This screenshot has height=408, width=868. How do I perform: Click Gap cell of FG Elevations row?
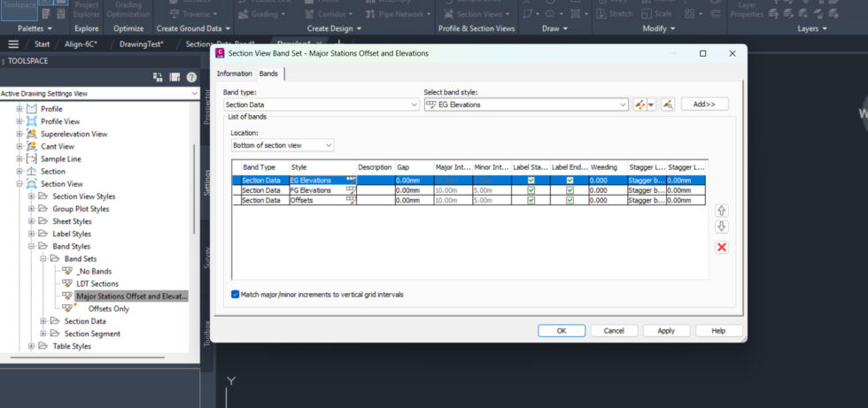[415, 190]
